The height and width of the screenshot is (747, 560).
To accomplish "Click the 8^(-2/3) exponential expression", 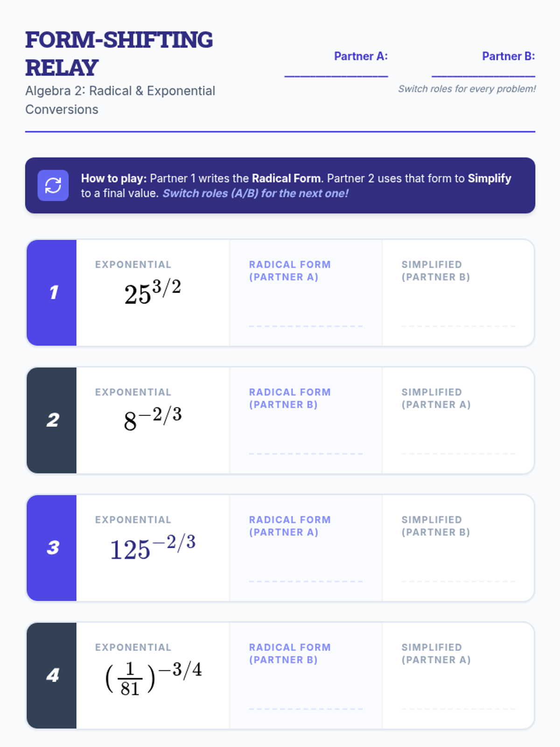I will (x=153, y=419).
